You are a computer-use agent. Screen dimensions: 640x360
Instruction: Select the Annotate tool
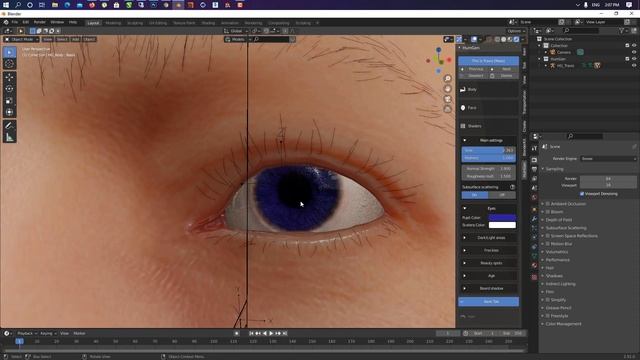point(9,126)
